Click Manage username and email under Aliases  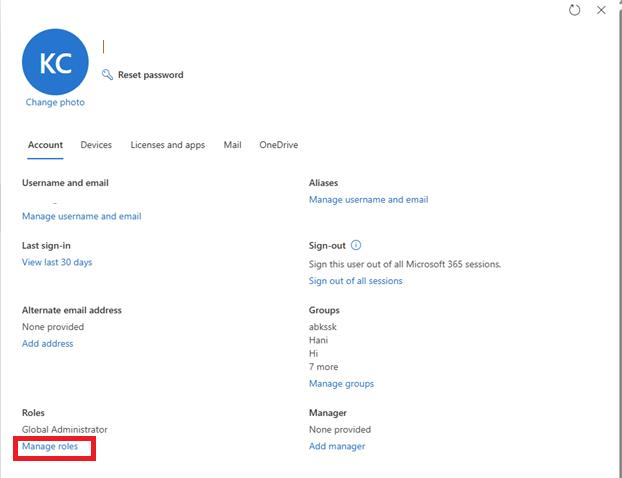coord(369,200)
